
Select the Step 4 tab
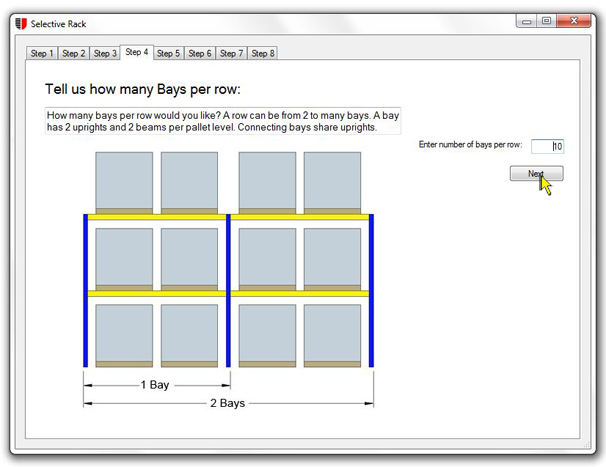click(x=137, y=52)
